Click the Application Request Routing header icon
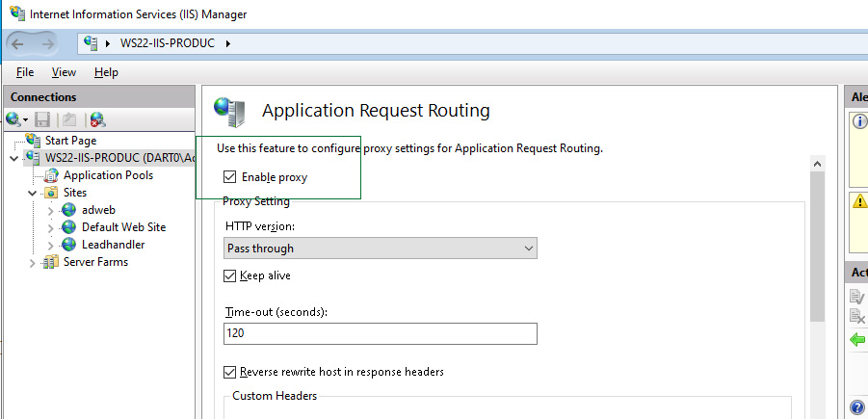 (229, 113)
